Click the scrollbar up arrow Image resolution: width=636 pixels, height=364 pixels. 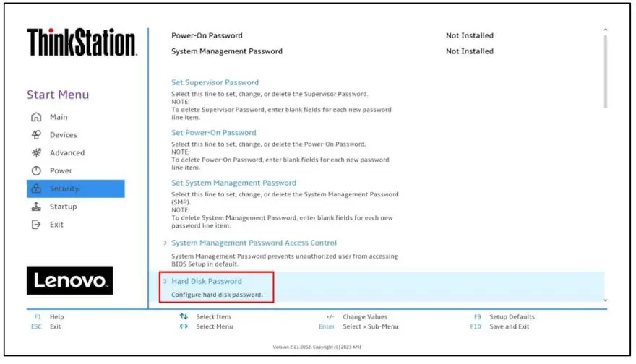point(605,30)
